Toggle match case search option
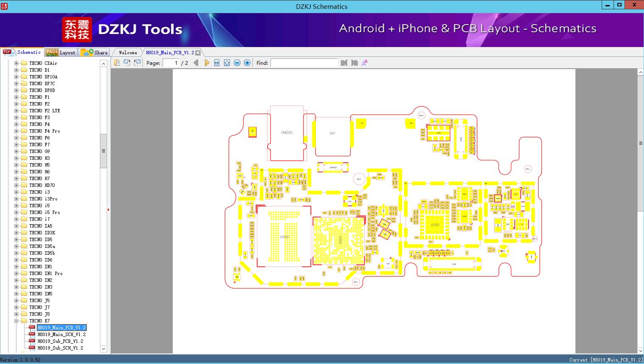This screenshot has width=644, height=364. [364, 63]
